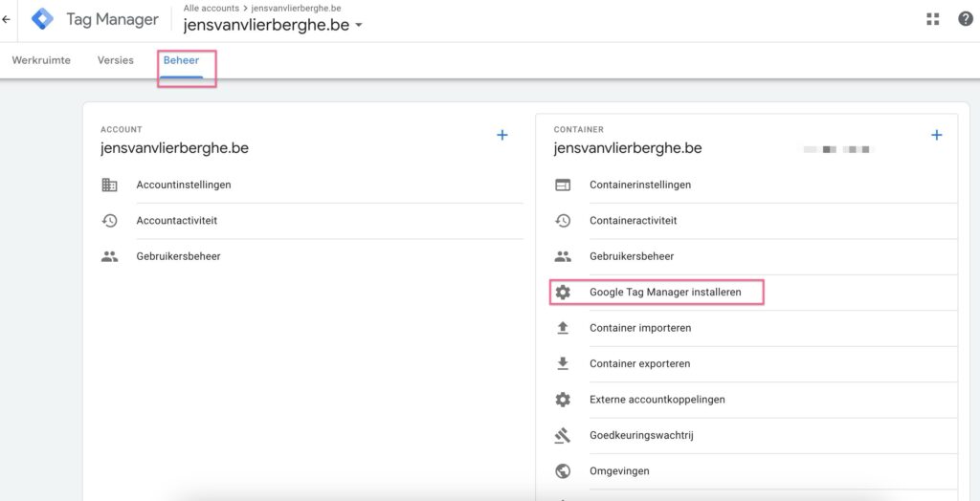The width and height of the screenshot is (980, 501).
Task: Open Containerinstellingen
Action: click(x=640, y=185)
